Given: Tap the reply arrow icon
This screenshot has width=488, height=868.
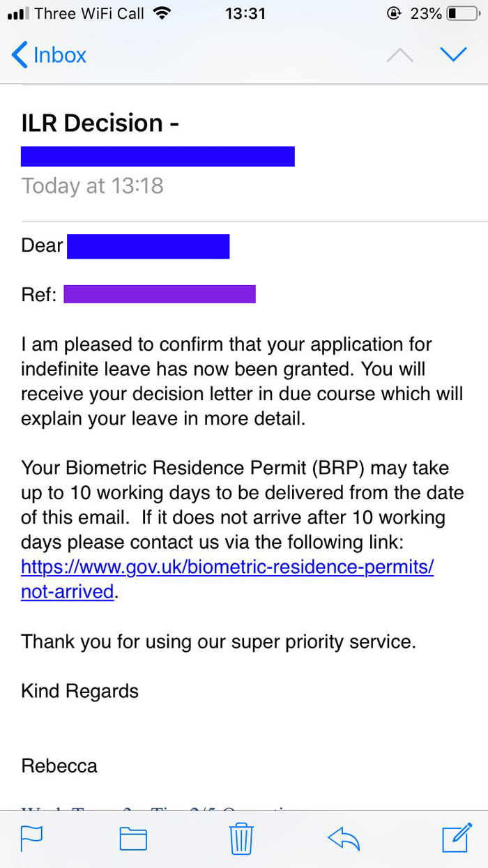Looking at the screenshot, I should tap(343, 837).
